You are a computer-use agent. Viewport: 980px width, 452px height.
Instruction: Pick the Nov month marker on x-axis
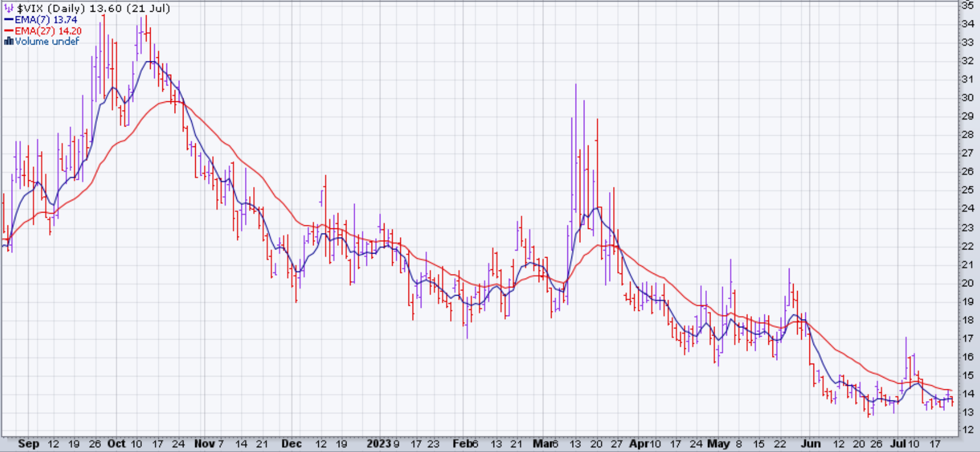pyautogui.click(x=204, y=444)
